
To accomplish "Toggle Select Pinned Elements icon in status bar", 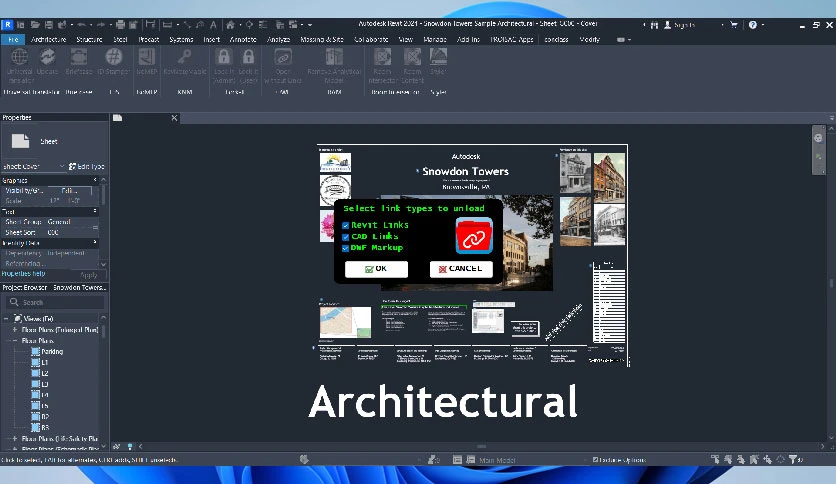I will pyautogui.click(x=741, y=459).
